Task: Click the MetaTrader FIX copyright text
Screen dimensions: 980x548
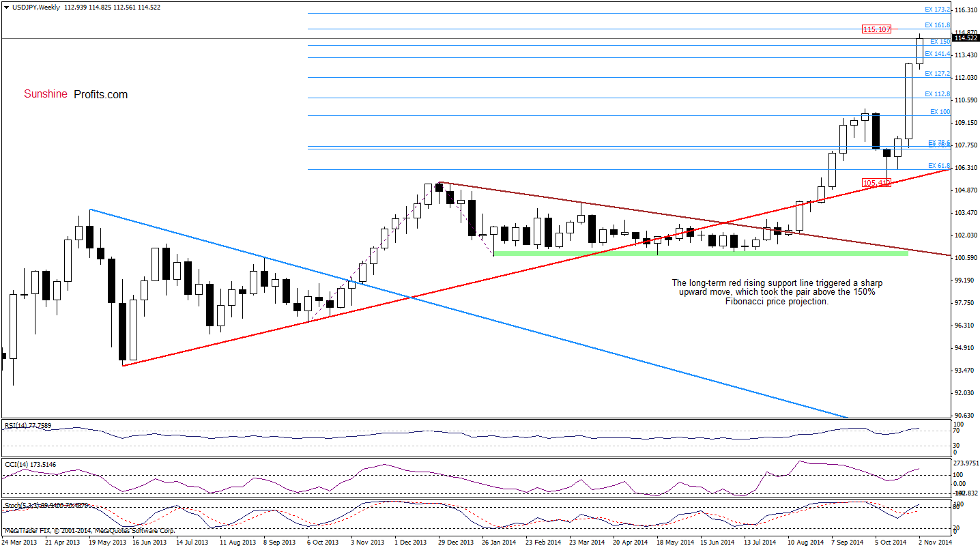Action: point(89,530)
